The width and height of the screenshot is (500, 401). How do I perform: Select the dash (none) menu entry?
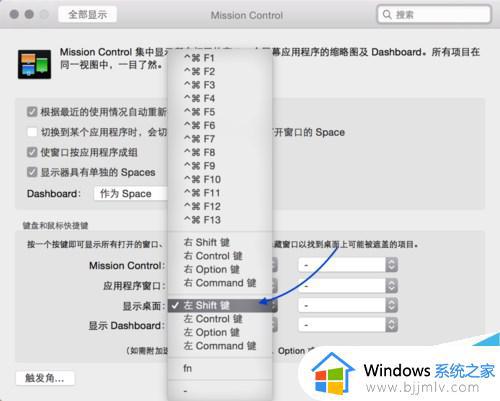point(220,391)
